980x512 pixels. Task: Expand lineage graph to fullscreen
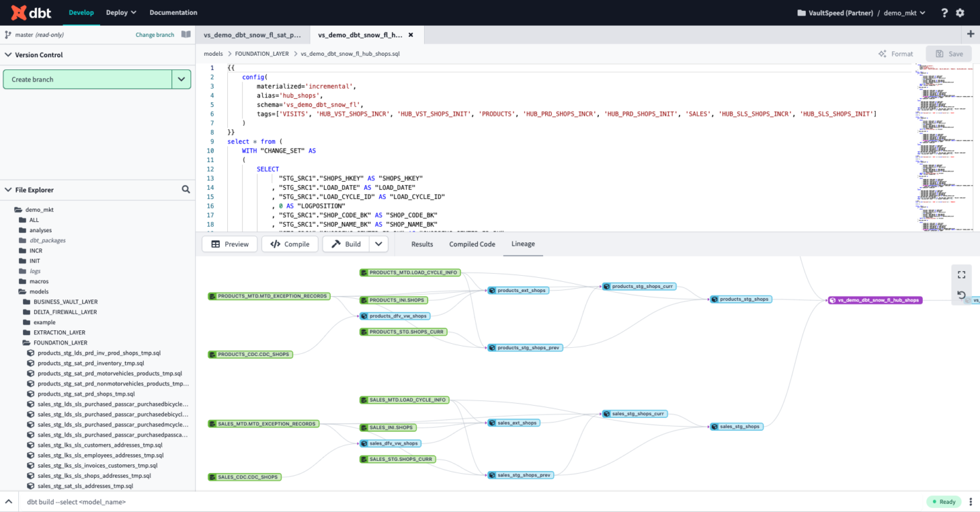click(x=962, y=275)
